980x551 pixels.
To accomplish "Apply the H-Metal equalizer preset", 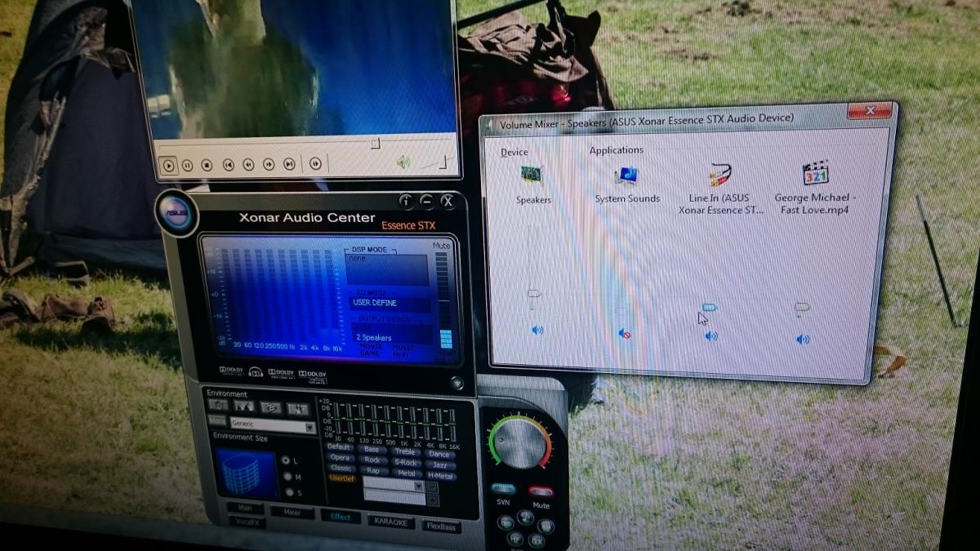I will click(x=440, y=476).
